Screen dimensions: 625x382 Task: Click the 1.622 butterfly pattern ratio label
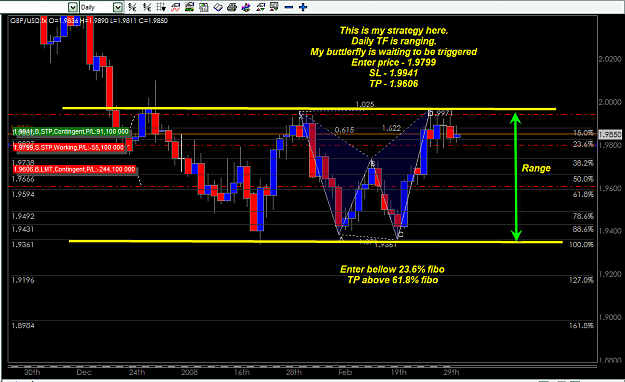click(391, 128)
